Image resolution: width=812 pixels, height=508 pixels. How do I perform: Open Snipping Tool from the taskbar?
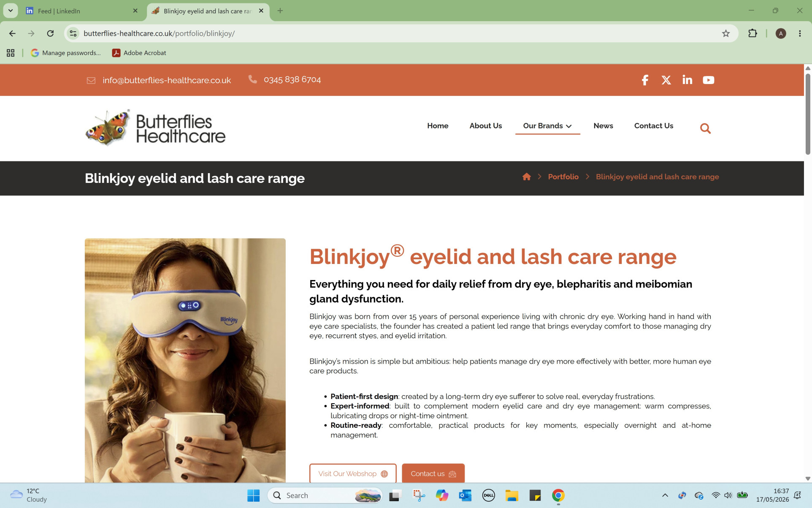point(419,495)
